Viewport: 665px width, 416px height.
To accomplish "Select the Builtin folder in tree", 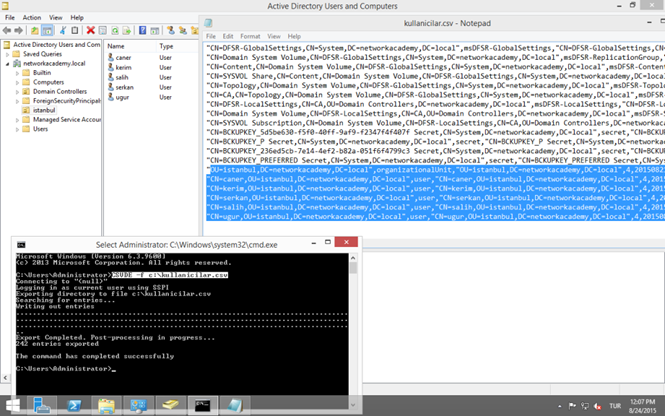I will point(42,73).
